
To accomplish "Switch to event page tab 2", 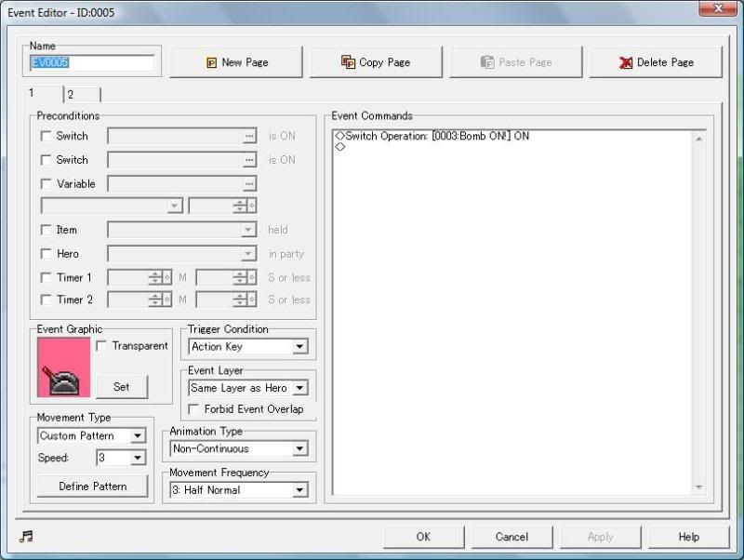I will 82,95.
